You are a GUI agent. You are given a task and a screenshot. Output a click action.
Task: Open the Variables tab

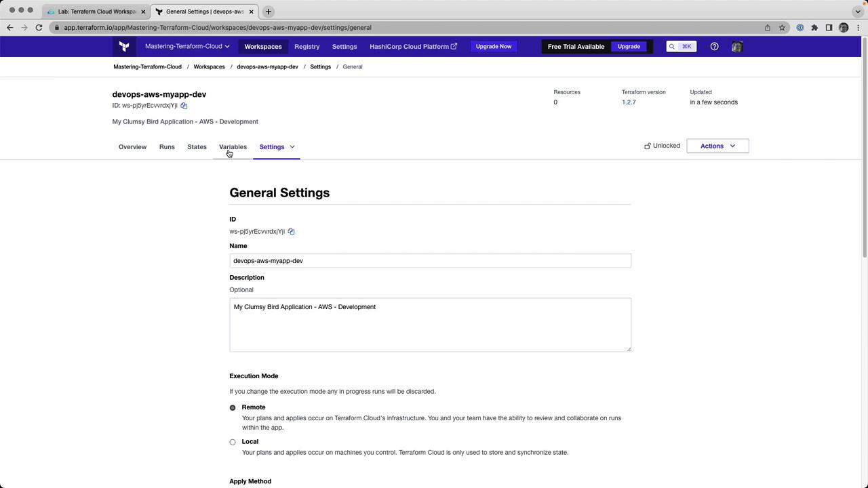pyautogui.click(x=233, y=147)
